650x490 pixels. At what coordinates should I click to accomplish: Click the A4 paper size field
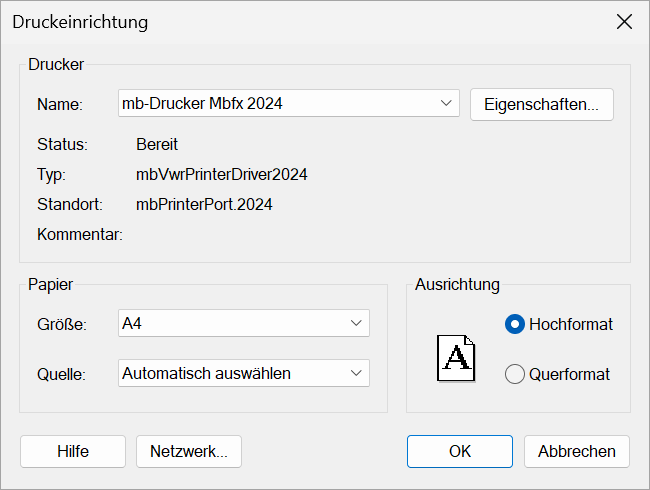click(244, 323)
